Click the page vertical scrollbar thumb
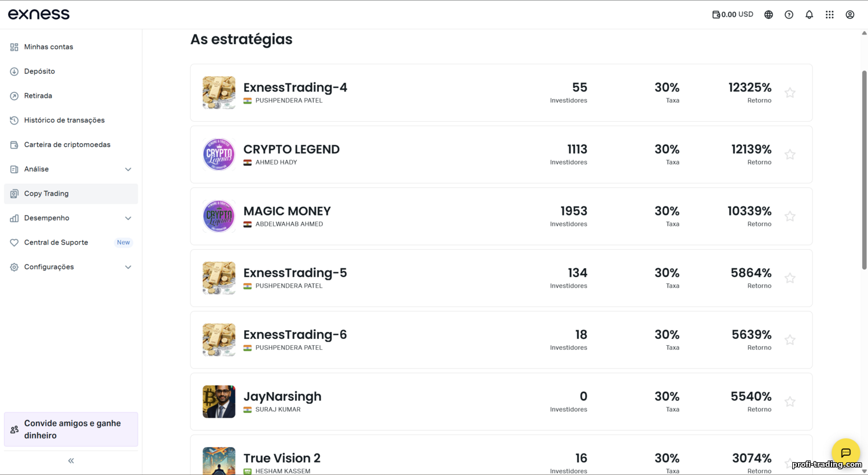868x475 pixels. click(x=865, y=169)
